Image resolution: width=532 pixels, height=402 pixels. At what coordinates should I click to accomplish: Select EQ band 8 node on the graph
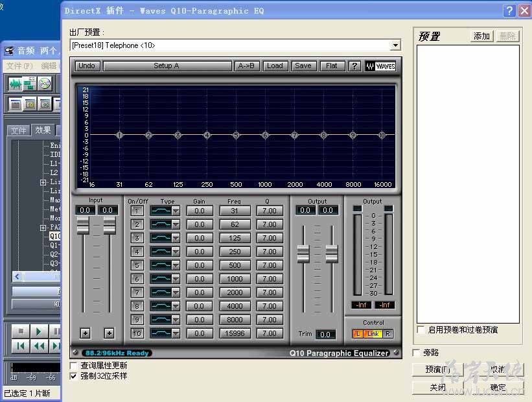coord(324,135)
